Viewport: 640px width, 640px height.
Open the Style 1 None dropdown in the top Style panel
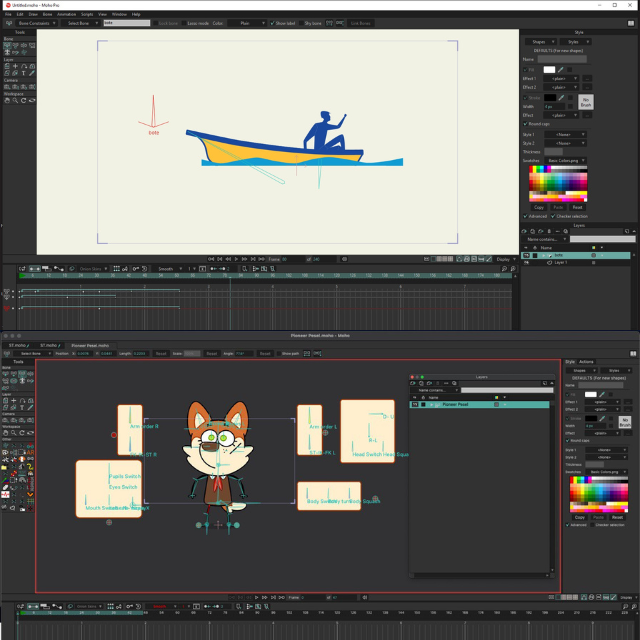pyautogui.click(x=566, y=134)
